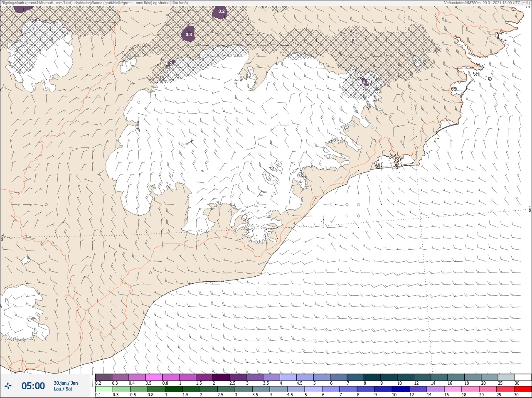Image resolution: width=532 pixels, height=398 pixels.
Task: Click the 0.3 precipitation contour label
Action: pyautogui.click(x=189, y=34)
